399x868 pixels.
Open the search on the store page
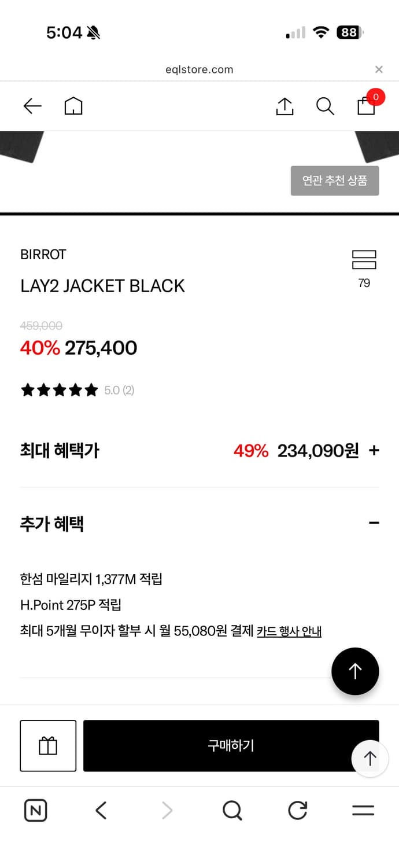click(x=324, y=106)
